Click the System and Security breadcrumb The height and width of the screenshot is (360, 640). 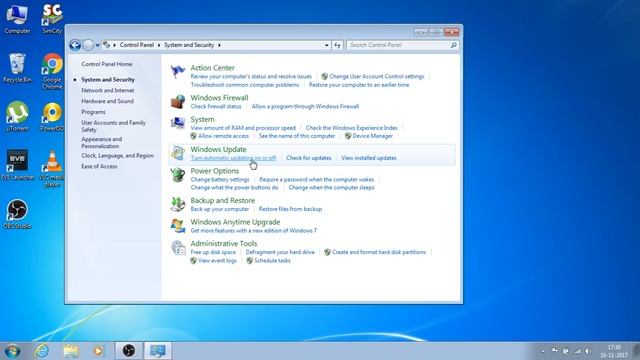tap(189, 45)
